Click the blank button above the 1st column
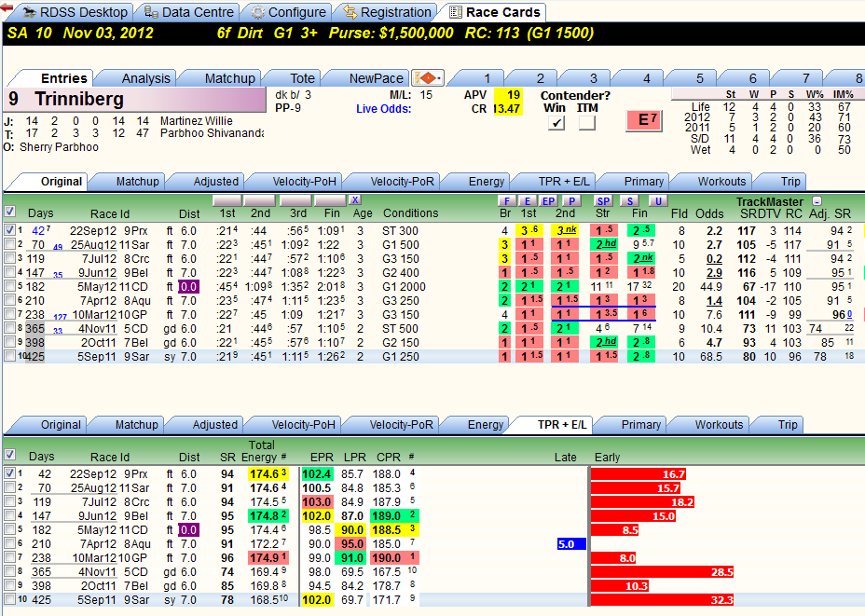 (x=227, y=200)
